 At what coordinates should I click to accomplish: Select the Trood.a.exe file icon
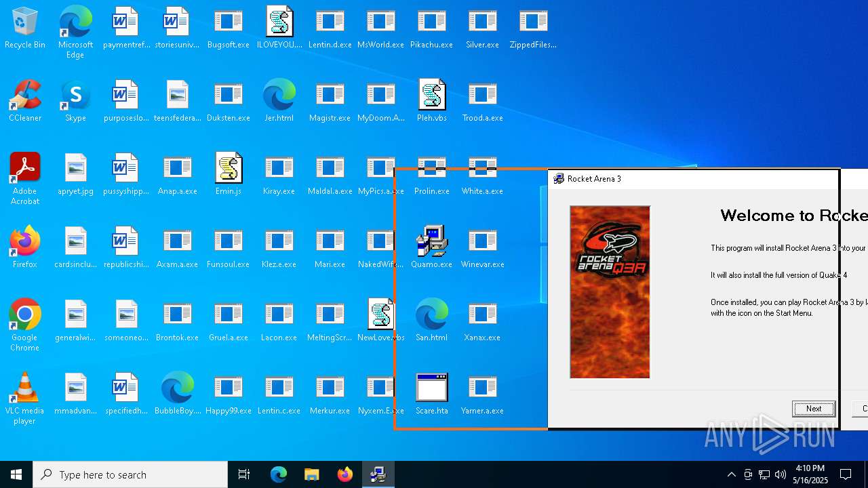tap(483, 102)
